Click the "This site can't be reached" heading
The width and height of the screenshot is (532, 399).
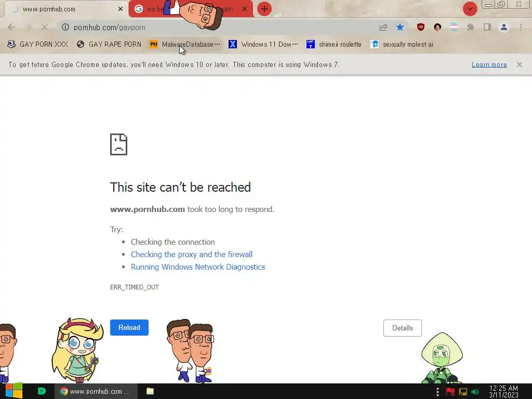click(x=180, y=187)
